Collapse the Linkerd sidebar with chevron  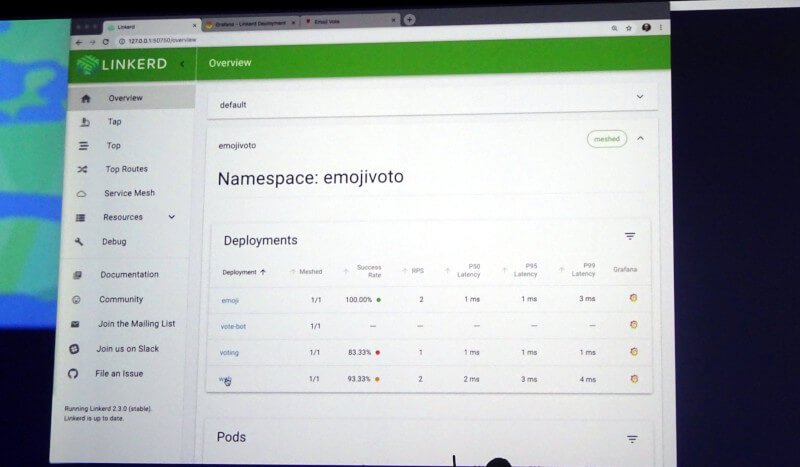point(182,64)
